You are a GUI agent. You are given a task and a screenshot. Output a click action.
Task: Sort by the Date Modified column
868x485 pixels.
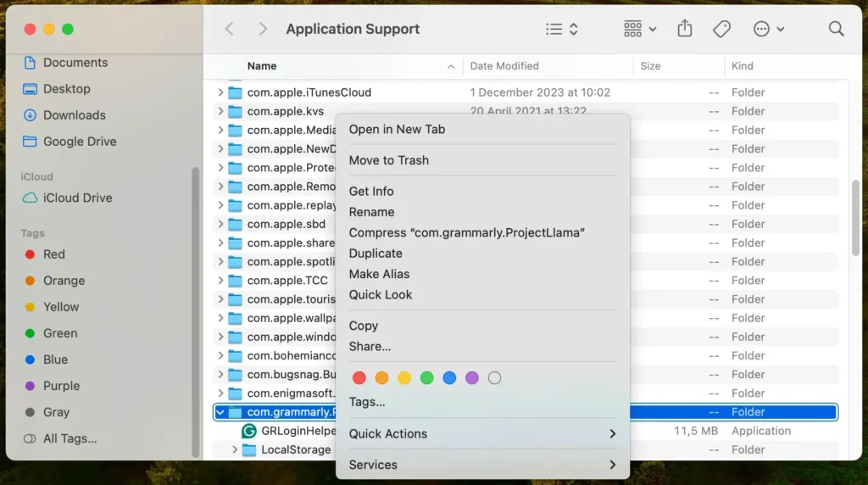coord(504,66)
